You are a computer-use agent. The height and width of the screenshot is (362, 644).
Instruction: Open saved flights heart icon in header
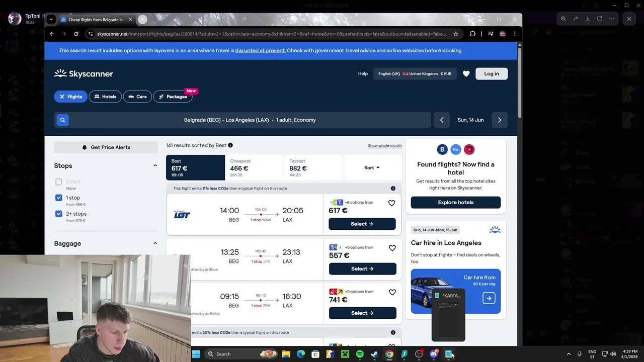point(466,74)
